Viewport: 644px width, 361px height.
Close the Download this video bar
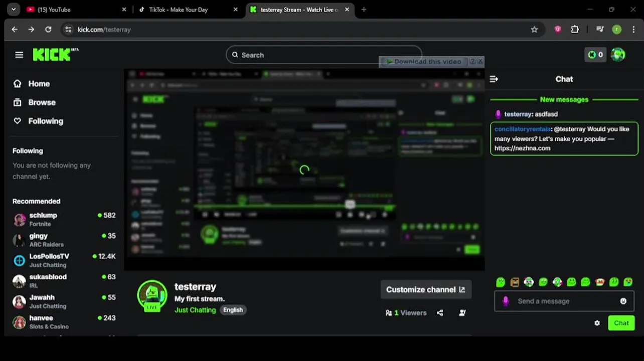click(480, 62)
